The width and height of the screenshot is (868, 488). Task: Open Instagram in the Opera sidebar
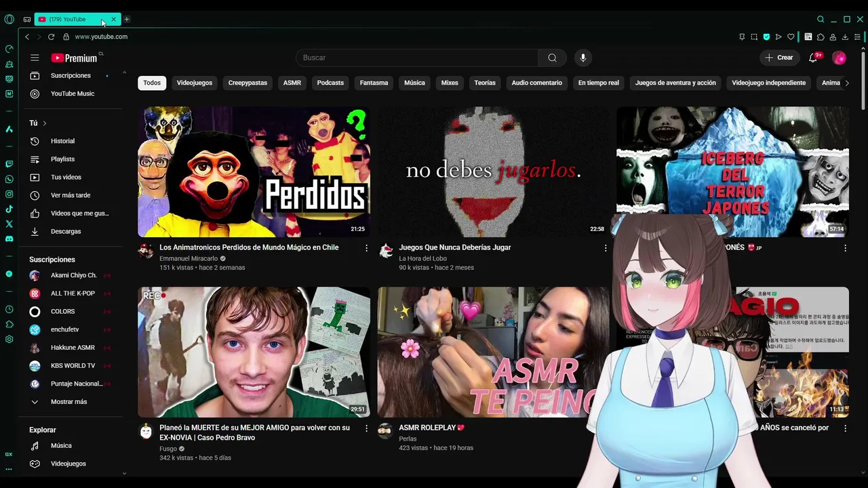(x=9, y=194)
